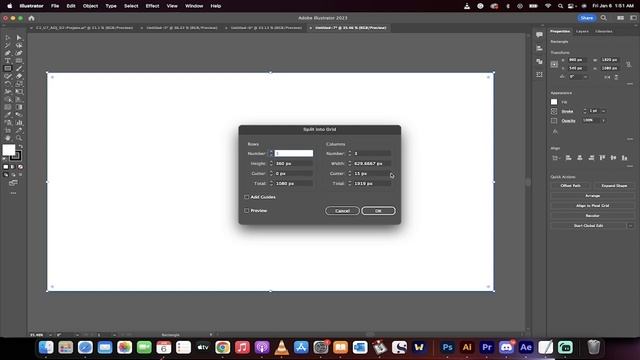
Task: Click the Recolor quick action
Action: click(592, 216)
